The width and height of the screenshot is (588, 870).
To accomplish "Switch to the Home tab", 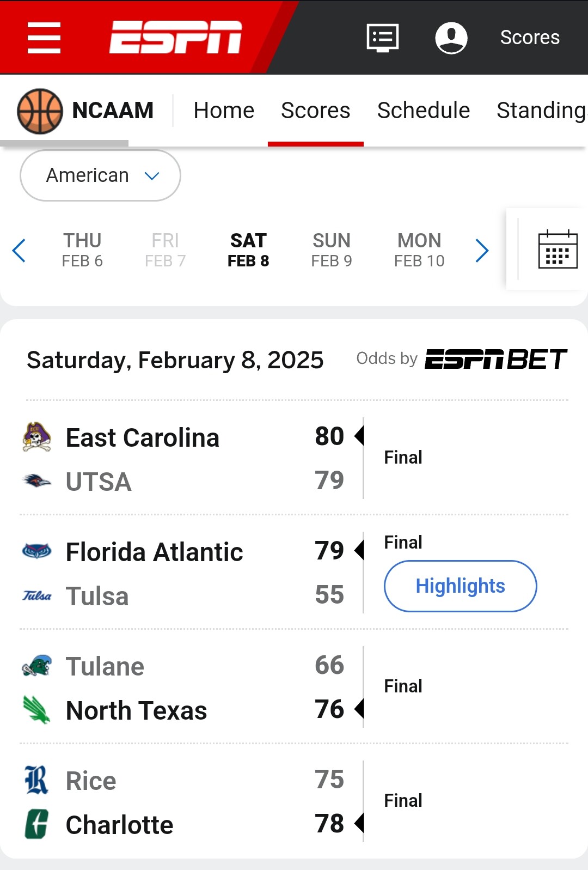I will (x=224, y=111).
